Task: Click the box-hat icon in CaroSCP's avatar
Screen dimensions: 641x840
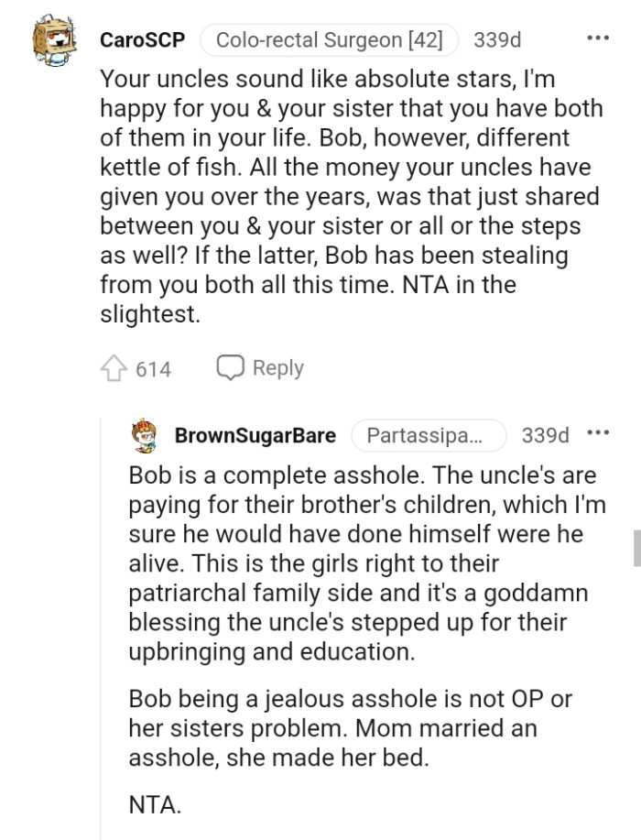Action: 55,33
